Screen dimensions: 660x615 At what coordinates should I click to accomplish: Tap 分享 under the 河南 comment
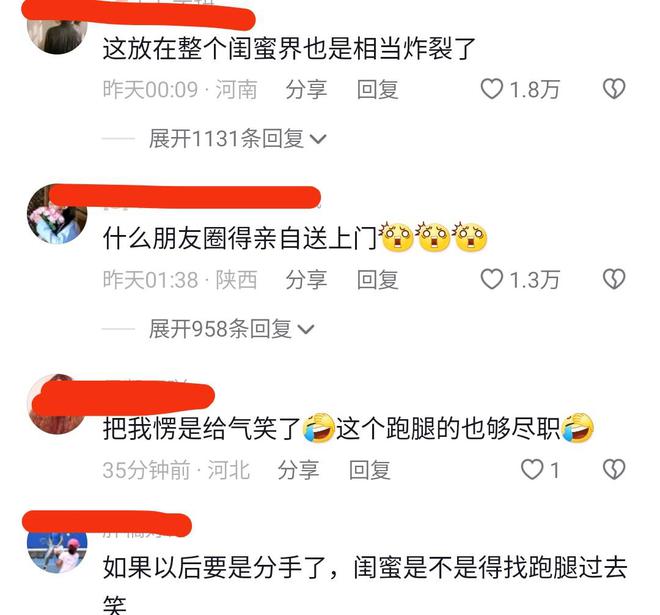pos(306,90)
